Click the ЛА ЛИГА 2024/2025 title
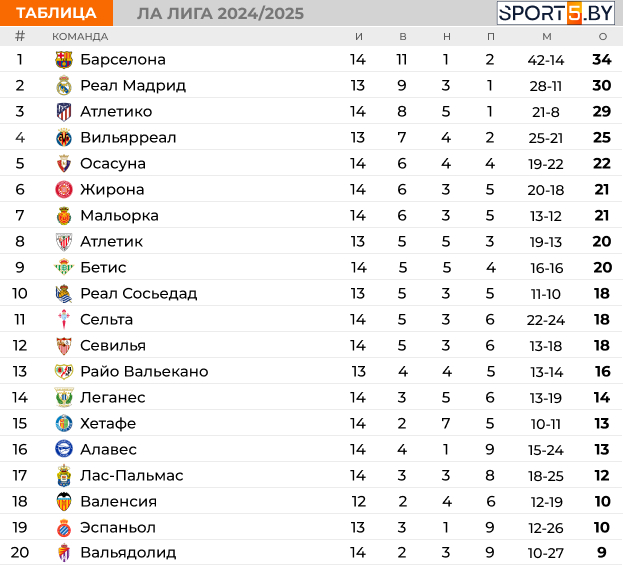This screenshot has height=565, width=623. pos(220,14)
